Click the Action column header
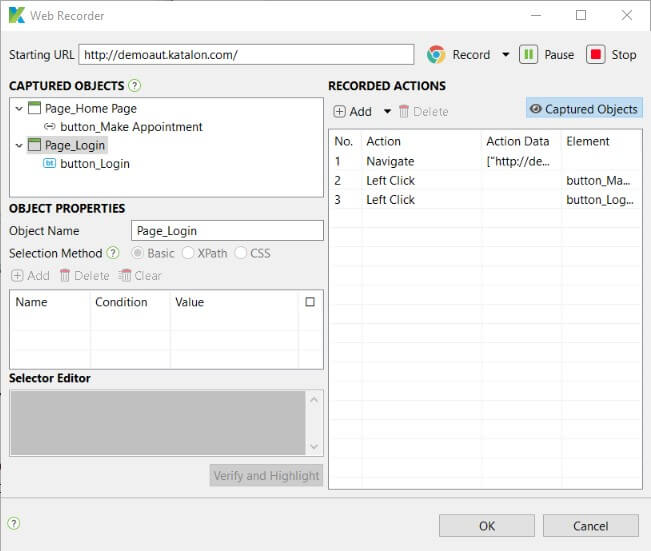The height and width of the screenshot is (551, 651). (383, 141)
